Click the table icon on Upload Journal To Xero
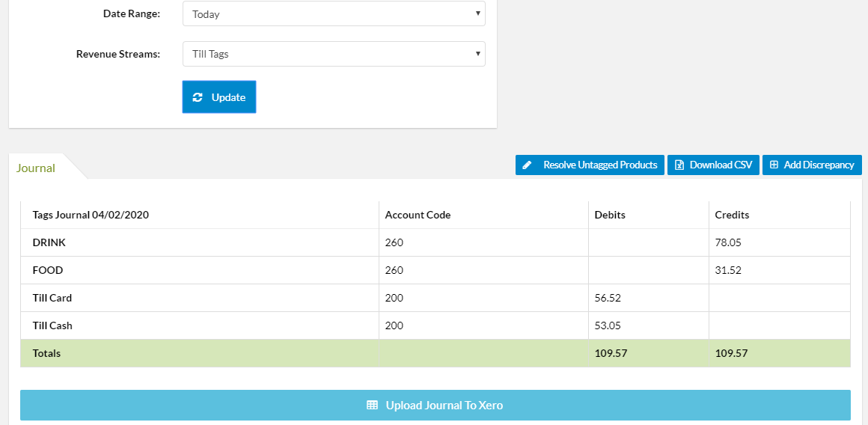The image size is (868, 425). [372, 405]
